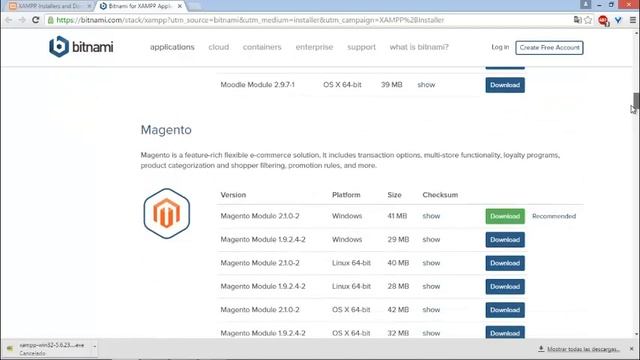This screenshot has width=640, height=360.
Task: Open the cloud menu
Action: [x=219, y=47]
